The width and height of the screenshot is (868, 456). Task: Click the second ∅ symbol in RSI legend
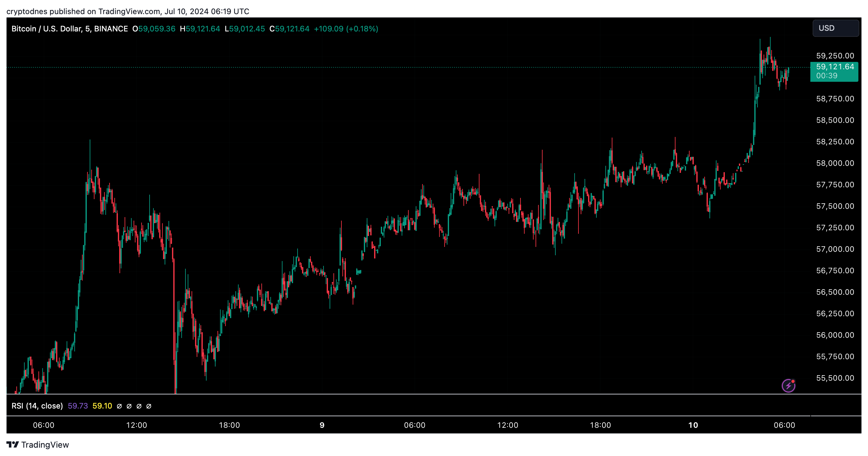click(x=129, y=406)
